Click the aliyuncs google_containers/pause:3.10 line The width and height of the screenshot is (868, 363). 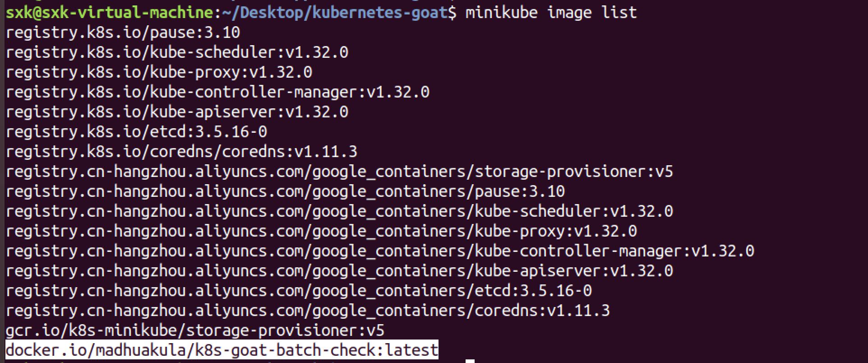(x=285, y=191)
